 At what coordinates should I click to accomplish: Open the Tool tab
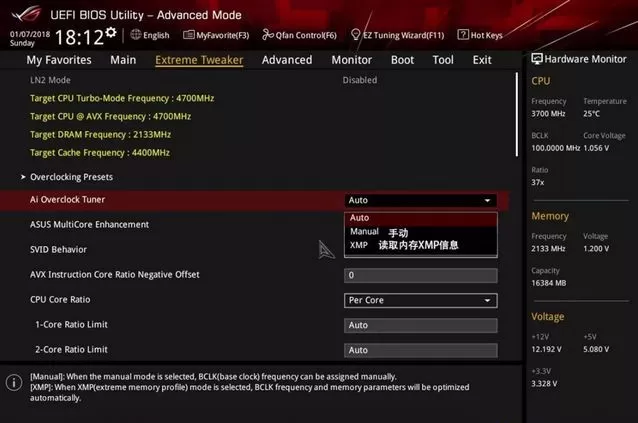[x=443, y=60]
